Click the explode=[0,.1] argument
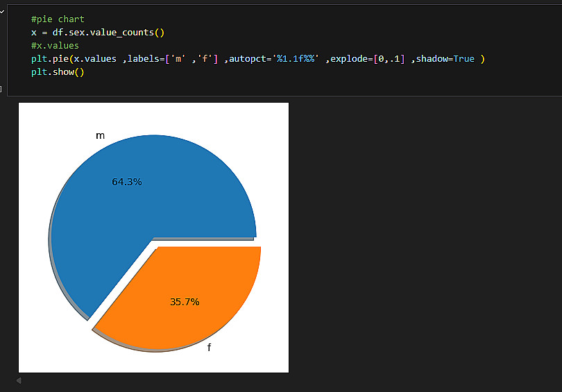This screenshot has width=562, height=392. (367, 59)
